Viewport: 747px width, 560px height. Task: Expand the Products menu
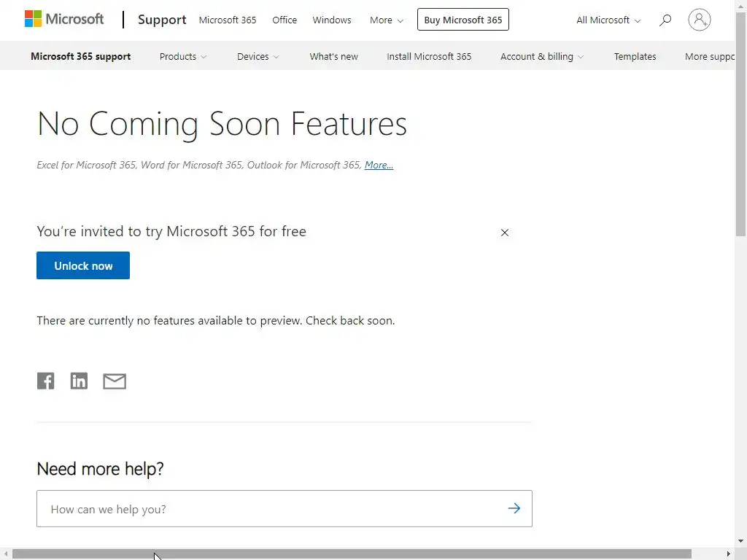[183, 56]
